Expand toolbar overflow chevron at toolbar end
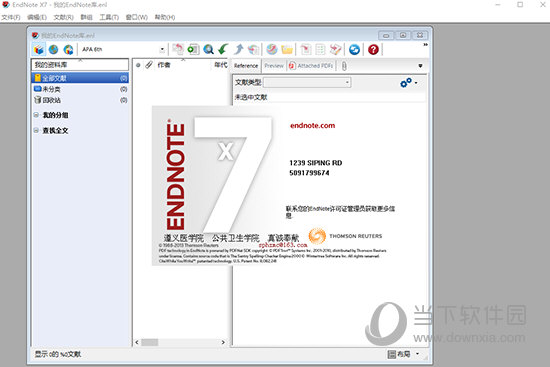The image size is (550, 367). click(x=425, y=45)
